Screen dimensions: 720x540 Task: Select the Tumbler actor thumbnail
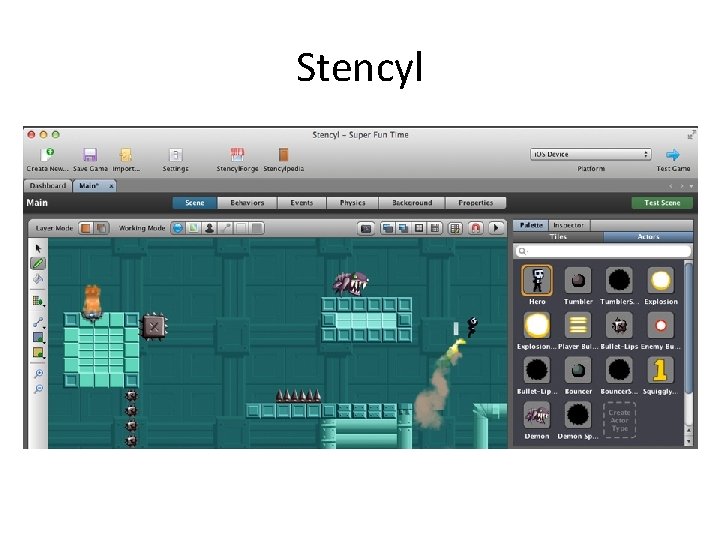(x=578, y=280)
